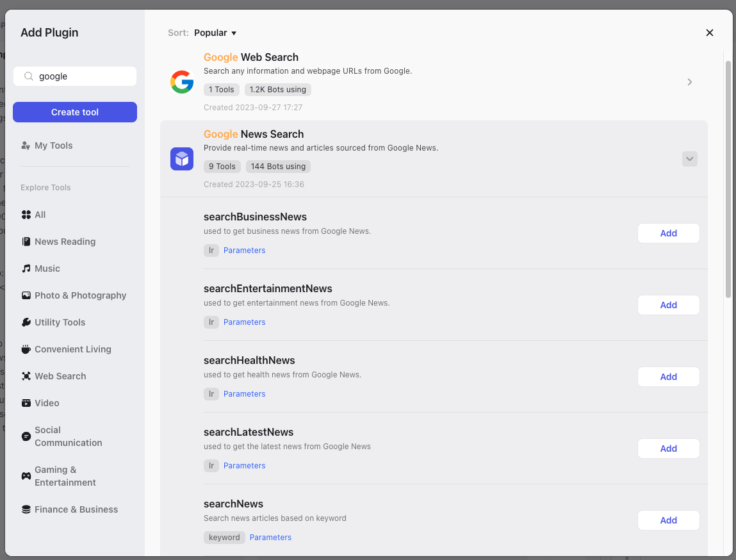Open the Sort Popular dropdown
736x560 pixels.
pos(215,33)
